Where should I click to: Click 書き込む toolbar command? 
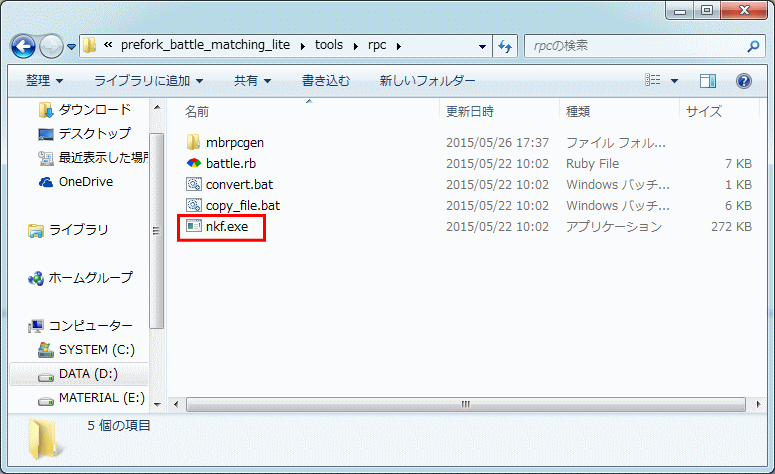tap(326, 81)
